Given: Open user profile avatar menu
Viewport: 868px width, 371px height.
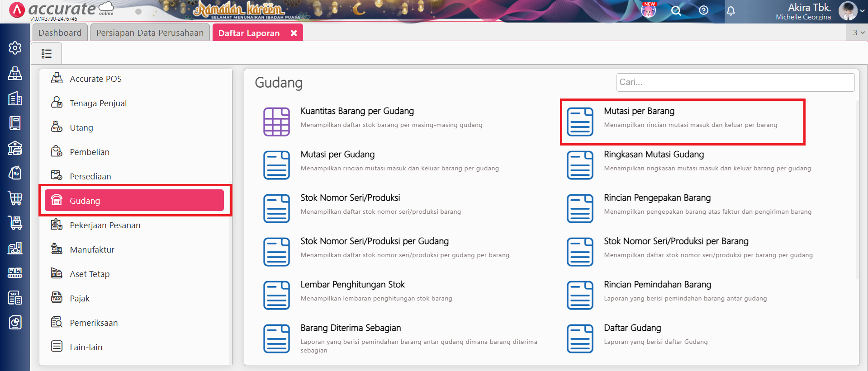Looking at the screenshot, I should (847, 11).
